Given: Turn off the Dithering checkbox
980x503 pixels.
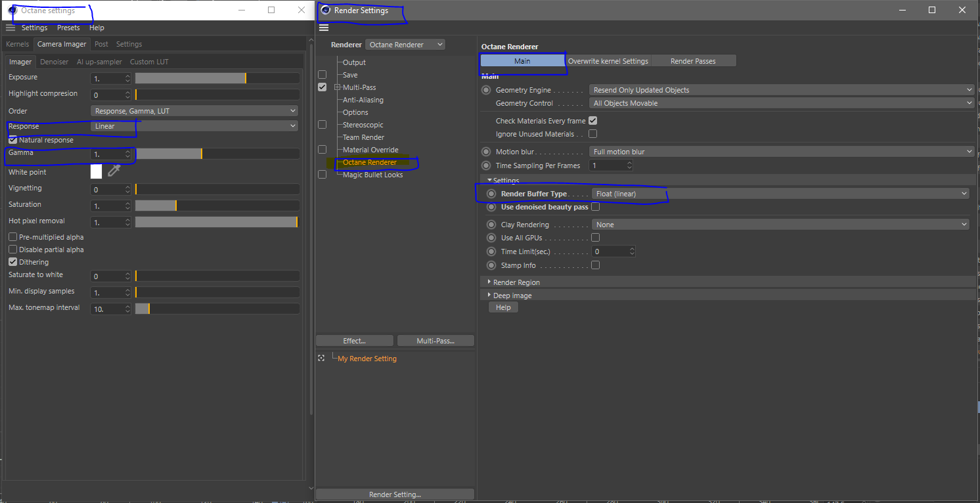Looking at the screenshot, I should click(x=12, y=262).
